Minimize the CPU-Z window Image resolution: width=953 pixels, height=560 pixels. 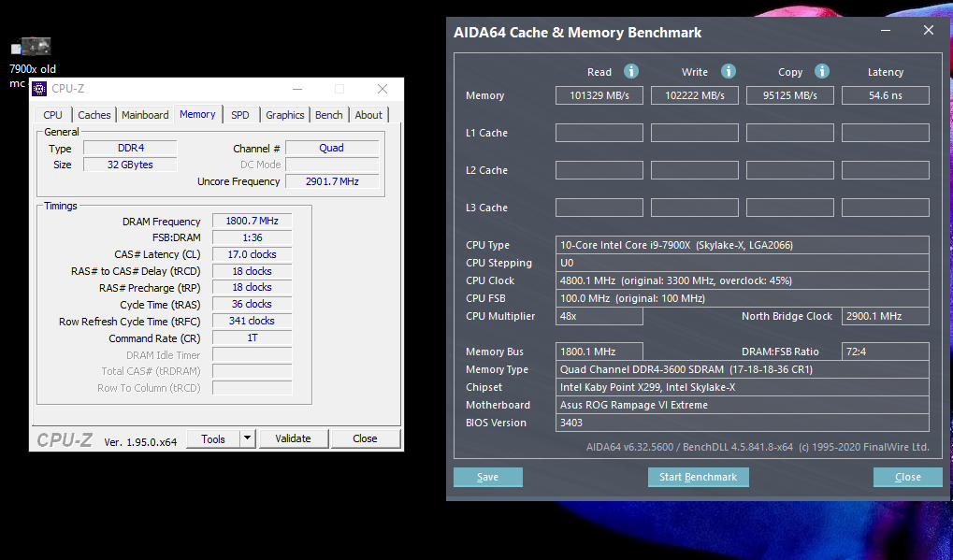(297, 89)
